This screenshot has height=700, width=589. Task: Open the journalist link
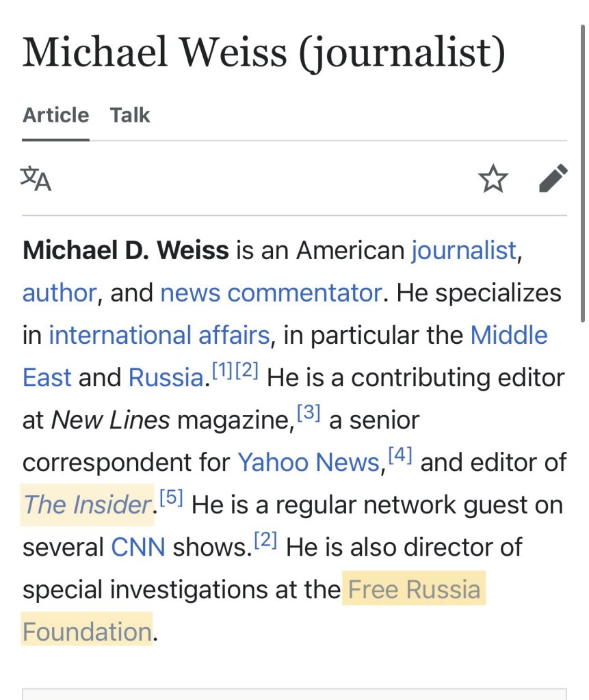(463, 251)
